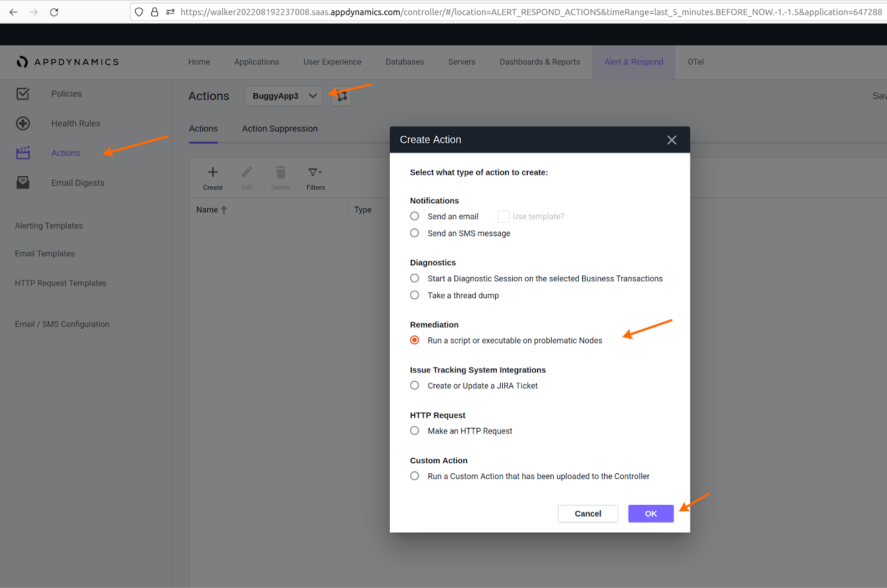The width and height of the screenshot is (887, 588).
Task: Click the Name column header
Action: coord(207,210)
